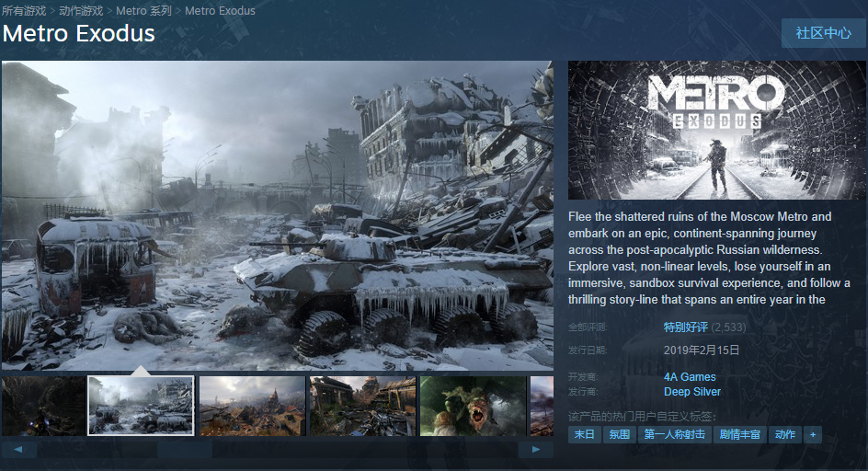Click the 发行日期 label

click(x=588, y=350)
